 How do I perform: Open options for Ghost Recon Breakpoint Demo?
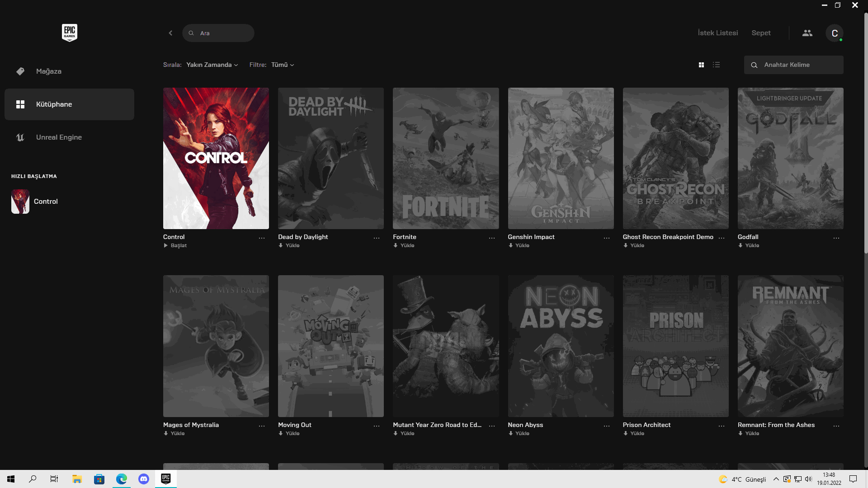(722, 238)
